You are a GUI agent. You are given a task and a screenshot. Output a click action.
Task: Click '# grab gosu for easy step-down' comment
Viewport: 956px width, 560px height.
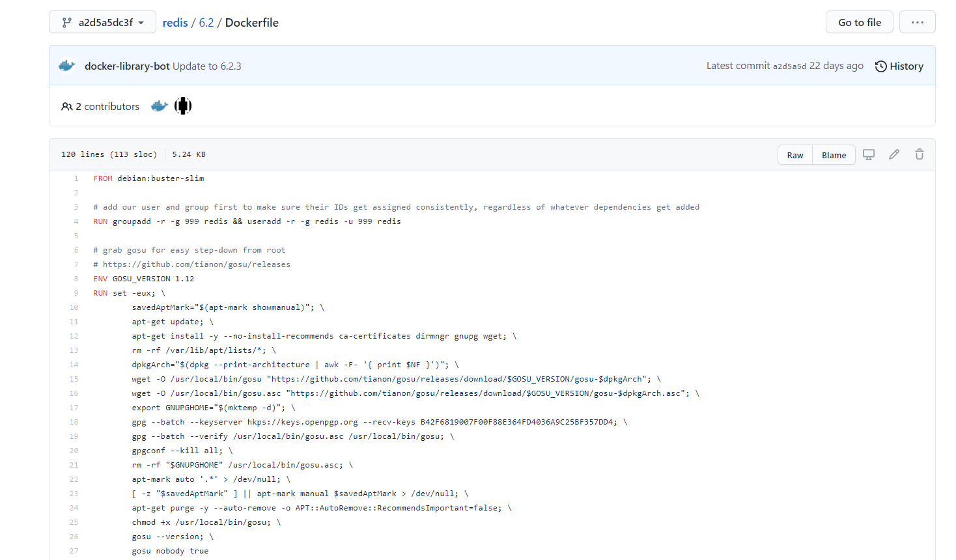point(190,250)
